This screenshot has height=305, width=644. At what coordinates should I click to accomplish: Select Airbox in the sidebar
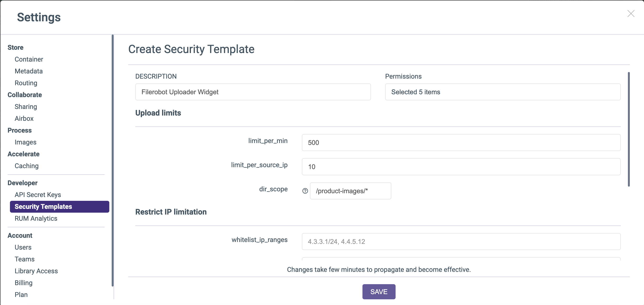point(24,118)
